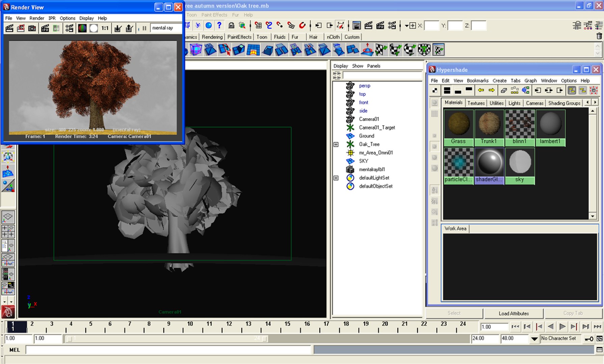Switch to the nCloth shelf tab
This screenshot has width=604, height=364.
333,37
